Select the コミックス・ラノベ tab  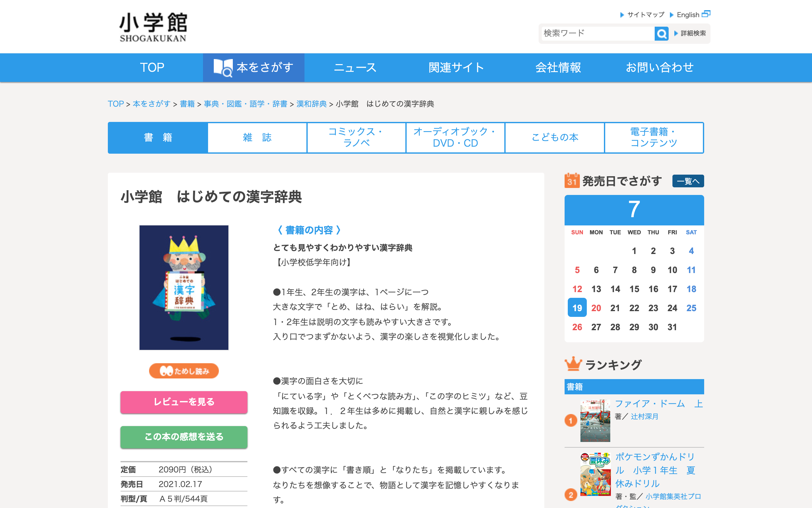[x=356, y=137]
